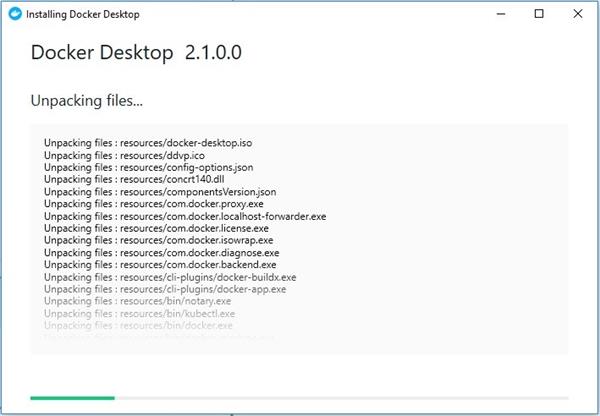Click the concrt140.dll log entry
Screen dimensions: 600x416
[130, 179]
